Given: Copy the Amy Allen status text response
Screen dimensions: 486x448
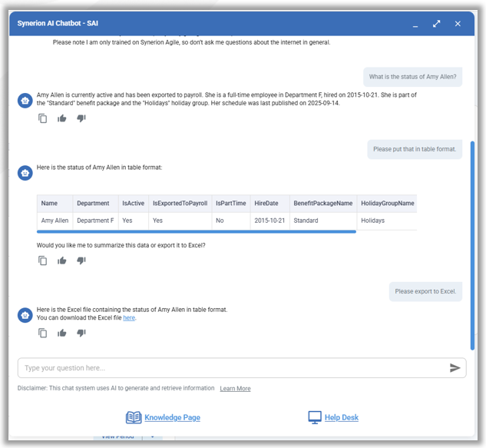Looking at the screenshot, I should coord(43,118).
